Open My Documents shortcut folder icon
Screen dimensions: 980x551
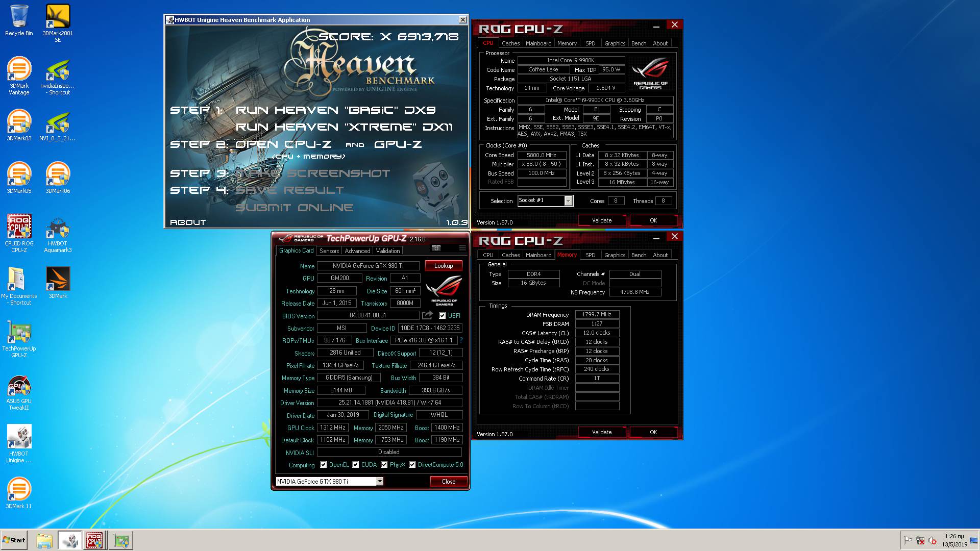(19, 286)
